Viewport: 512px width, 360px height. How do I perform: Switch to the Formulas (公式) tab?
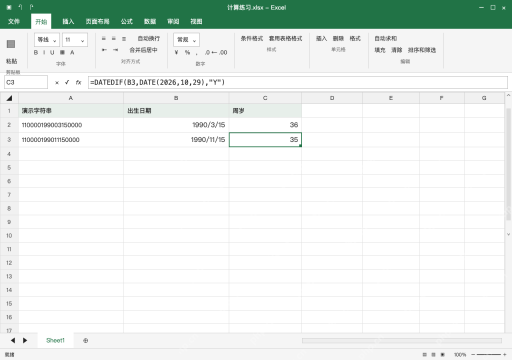coord(127,22)
